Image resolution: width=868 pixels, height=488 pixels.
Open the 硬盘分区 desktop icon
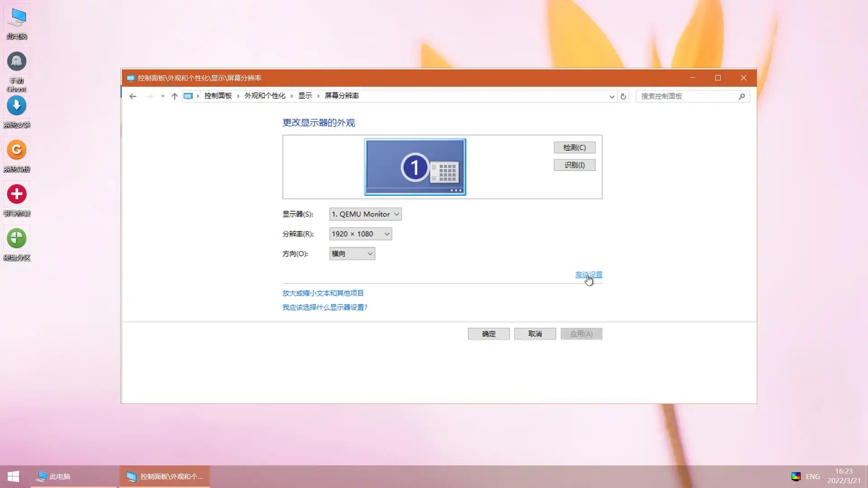17,239
